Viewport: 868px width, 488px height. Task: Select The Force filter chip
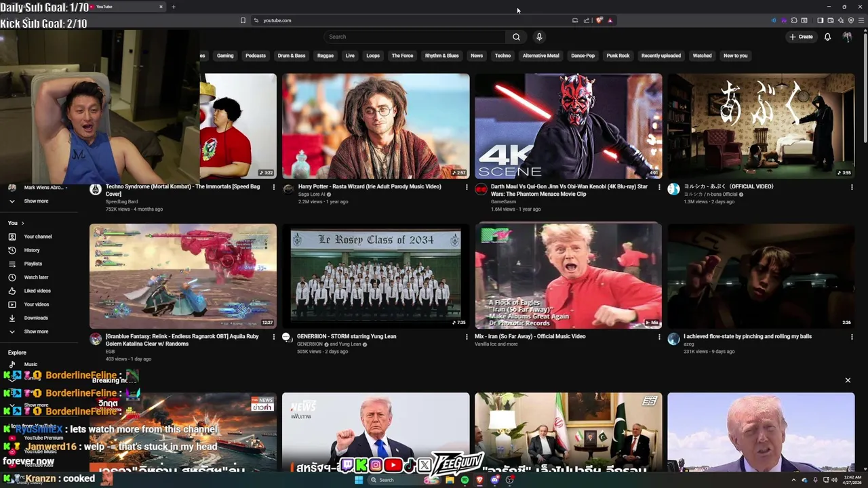[402, 56]
